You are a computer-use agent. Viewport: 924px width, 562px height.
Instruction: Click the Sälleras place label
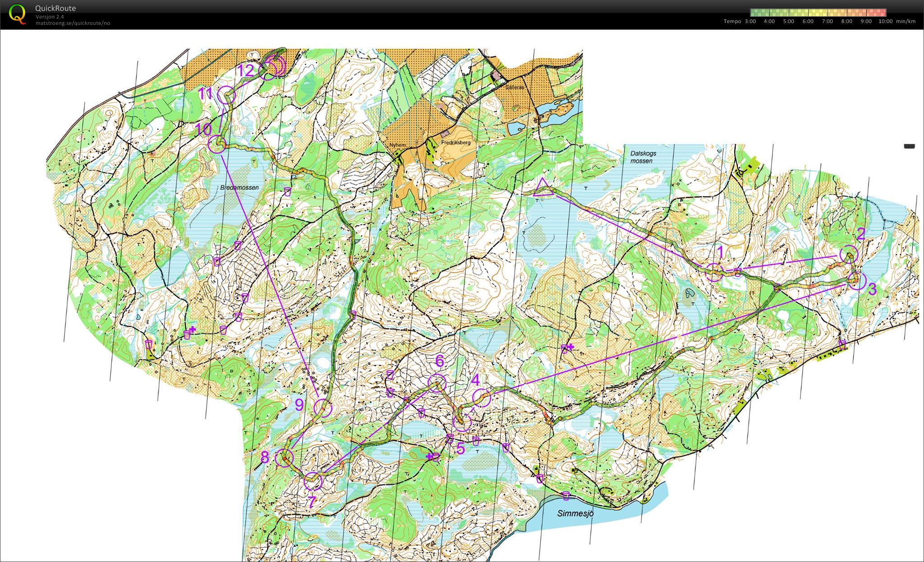point(515,87)
